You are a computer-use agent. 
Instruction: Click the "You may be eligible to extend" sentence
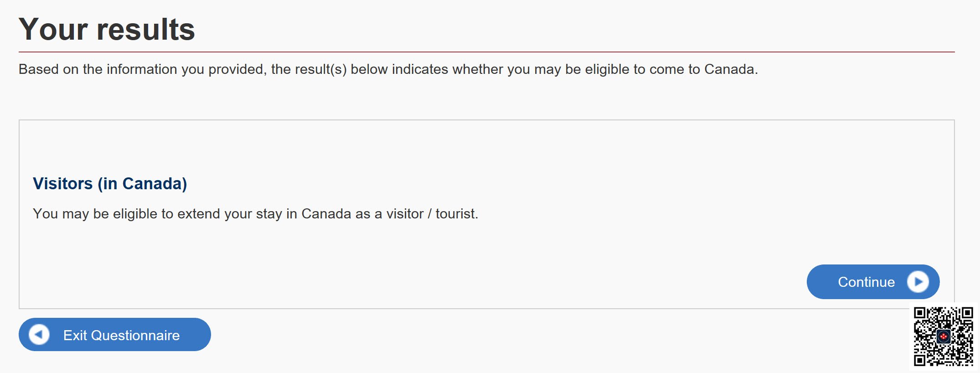[255, 214]
